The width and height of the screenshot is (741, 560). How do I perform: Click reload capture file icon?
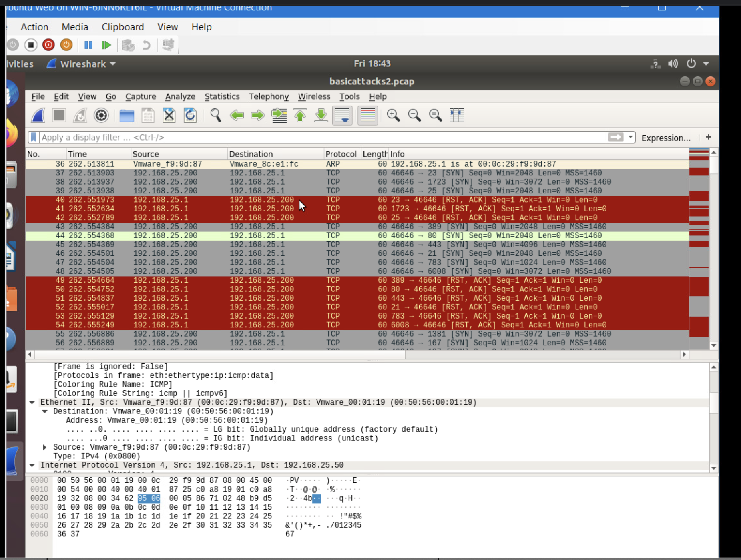click(190, 116)
